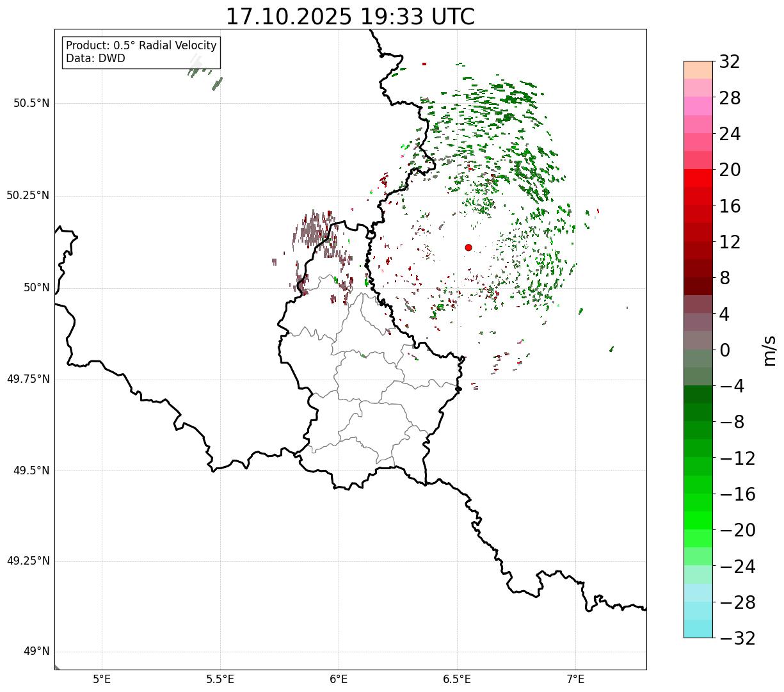Select the 49.5°N latitude tick label
Screen dimensions: 784x692
[31, 471]
